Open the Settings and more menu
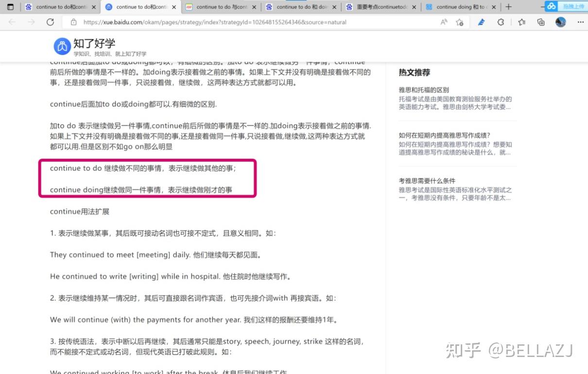Image resolution: width=588 pixels, height=374 pixels. (x=581, y=22)
